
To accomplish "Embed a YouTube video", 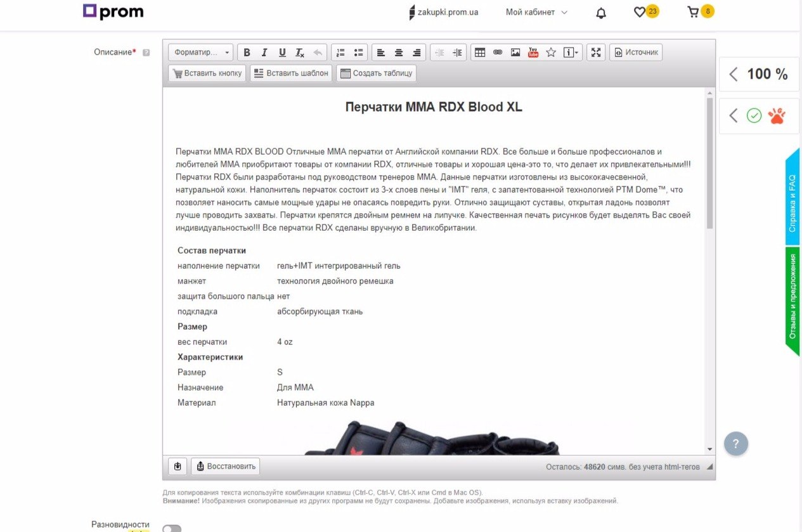I will pyautogui.click(x=533, y=53).
